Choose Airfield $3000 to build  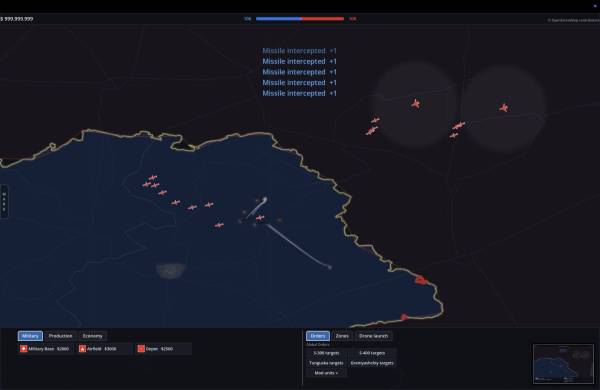tap(104, 349)
